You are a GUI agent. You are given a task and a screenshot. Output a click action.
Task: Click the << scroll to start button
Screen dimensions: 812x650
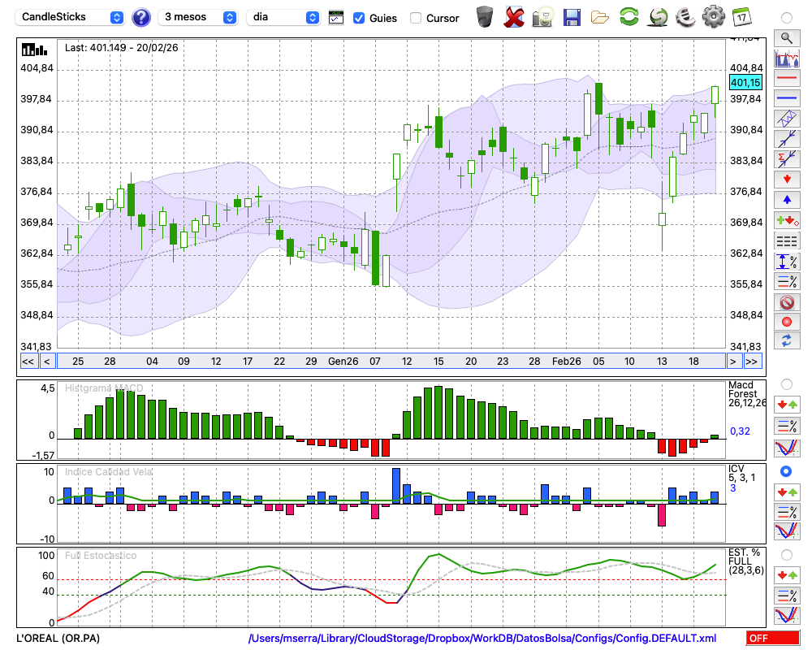tap(28, 361)
